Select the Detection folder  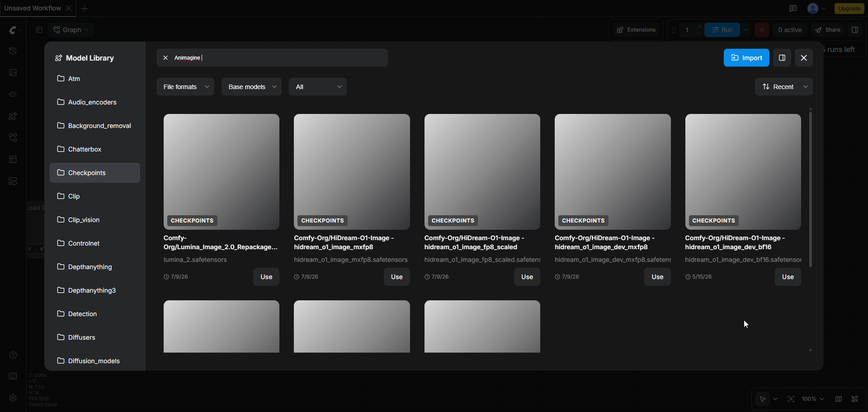95,314
